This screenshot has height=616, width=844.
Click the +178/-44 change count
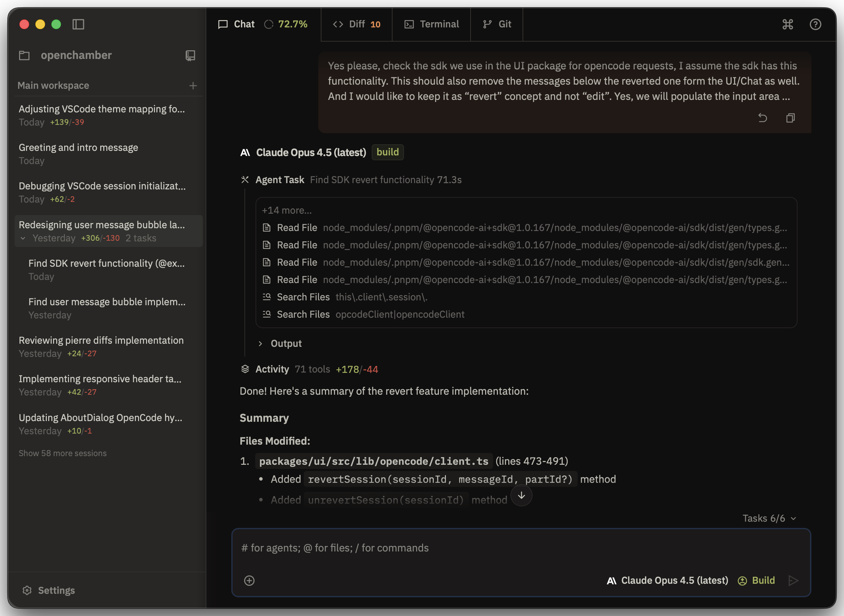pyautogui.click(x=357, y=369)
